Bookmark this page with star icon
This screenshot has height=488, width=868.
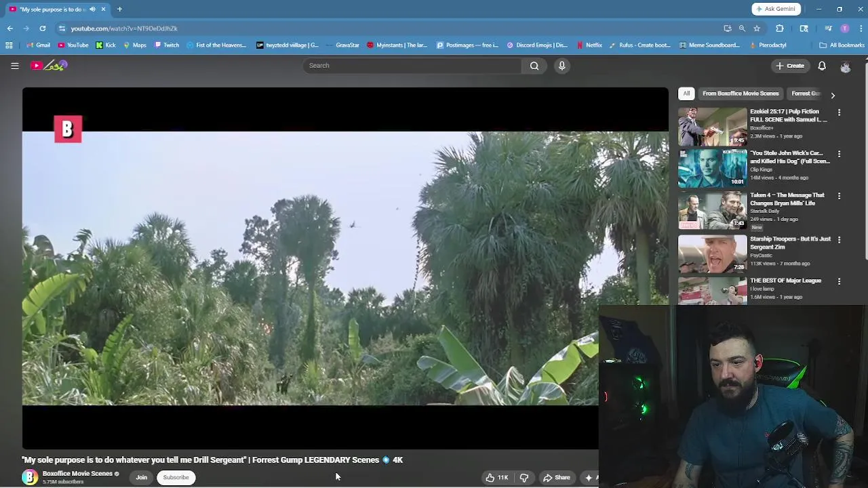[757, 28]
